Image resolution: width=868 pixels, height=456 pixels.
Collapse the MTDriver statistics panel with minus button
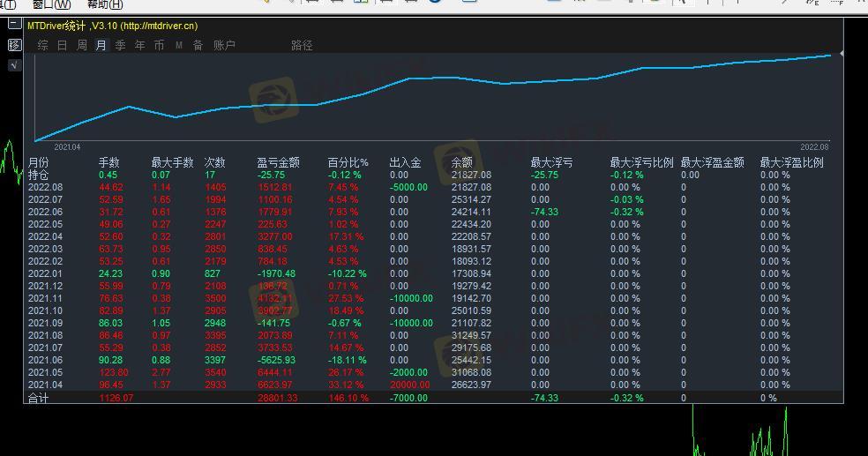point(14,24)
